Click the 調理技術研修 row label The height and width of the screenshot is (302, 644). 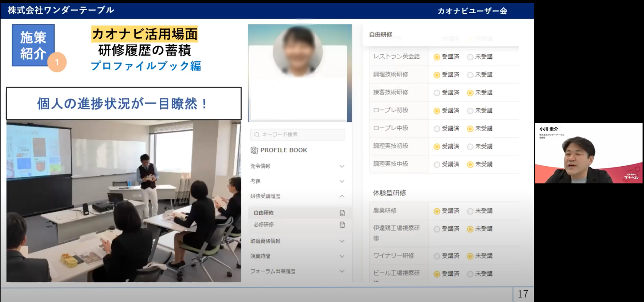[391, 74]
